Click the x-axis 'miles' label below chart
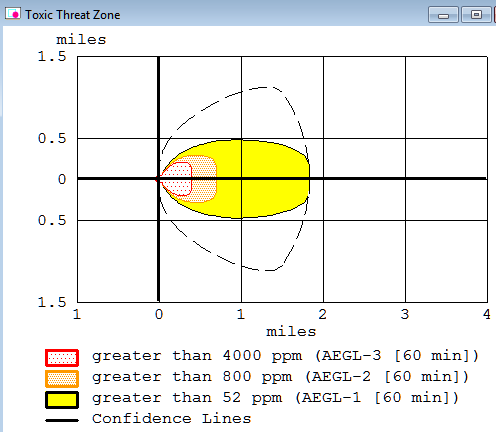The width and height of the screenshot is (496, 432). 291,332
